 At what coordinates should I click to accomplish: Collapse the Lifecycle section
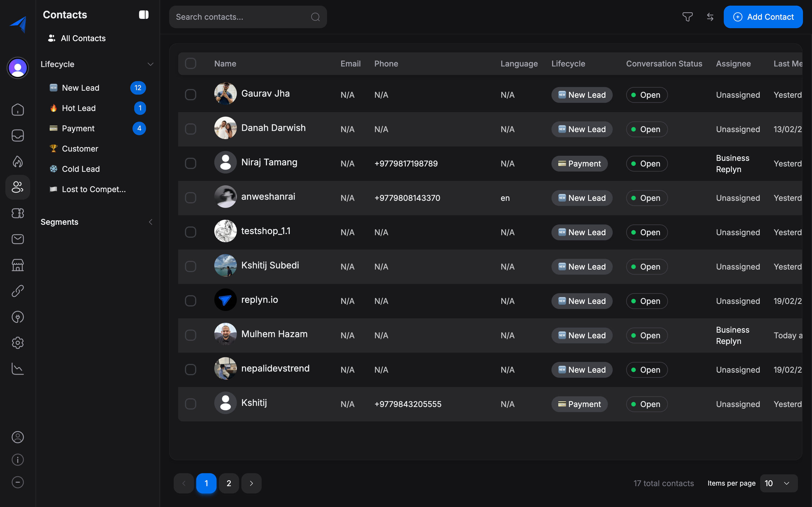150,64
